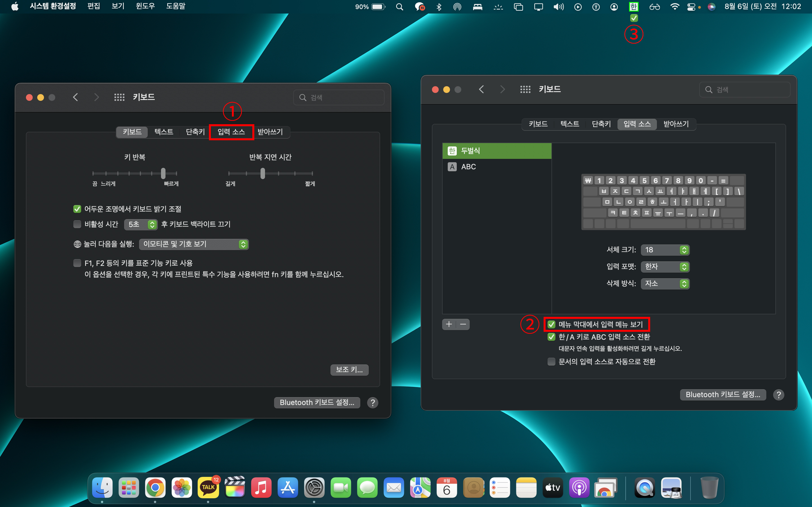This screenshot has width=812, height=507.
Task: Open the 삭제 방식 자소 dropdown
Action: tap(665, 284)
